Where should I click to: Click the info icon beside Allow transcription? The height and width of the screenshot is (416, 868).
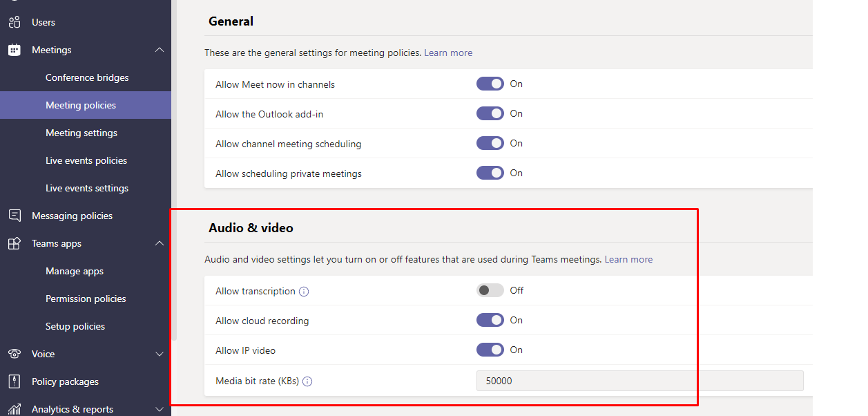pos(304,292)
